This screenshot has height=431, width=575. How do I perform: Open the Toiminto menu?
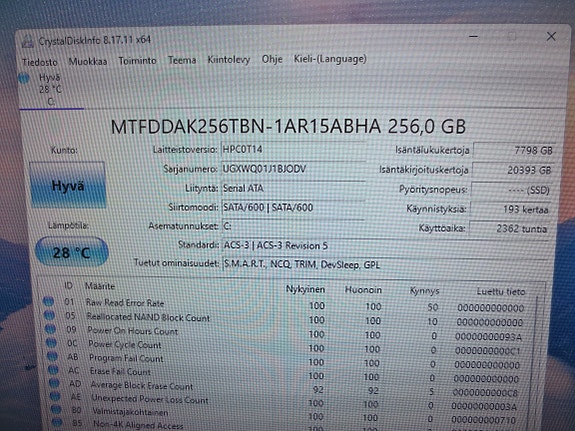click(x=138, y=61)
